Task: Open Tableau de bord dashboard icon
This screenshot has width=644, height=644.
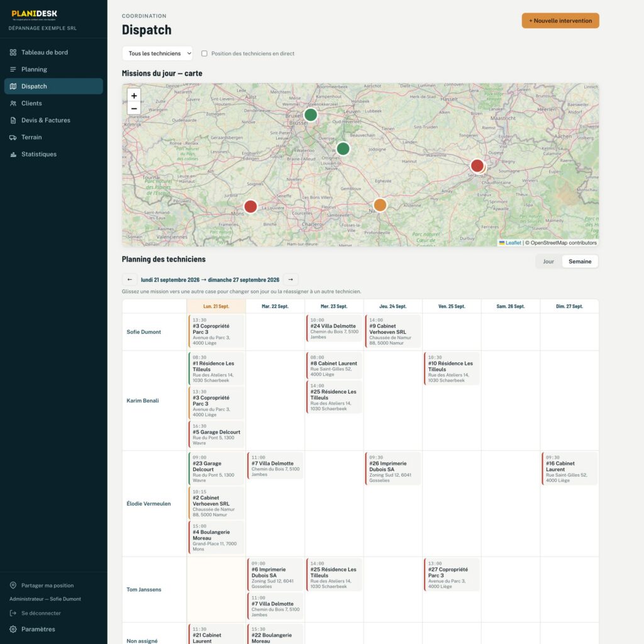Action: coord(13,52)
